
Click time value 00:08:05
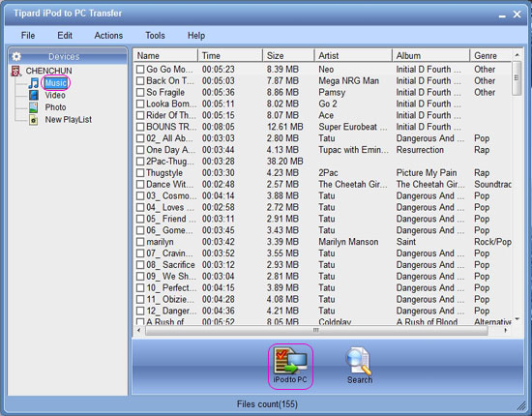click(x=219, y=127)
